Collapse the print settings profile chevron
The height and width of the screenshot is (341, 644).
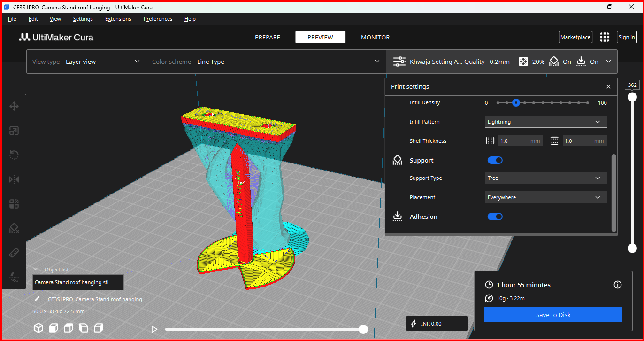click(x=609, y=62)
